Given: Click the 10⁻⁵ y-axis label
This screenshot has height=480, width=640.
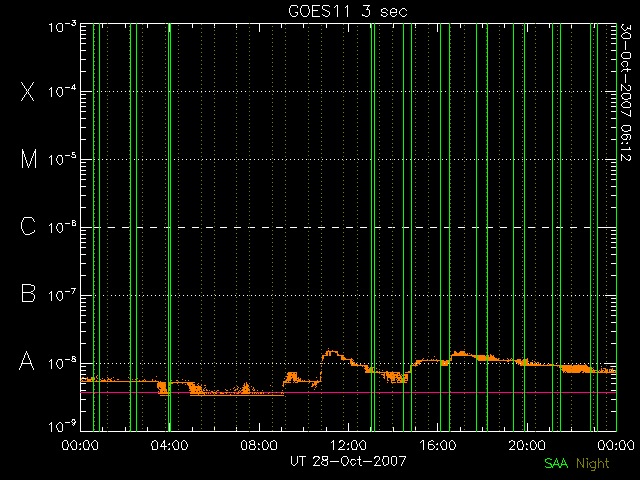Looking at the screenshot, I should pyautogui.click(x=62, y=159).
